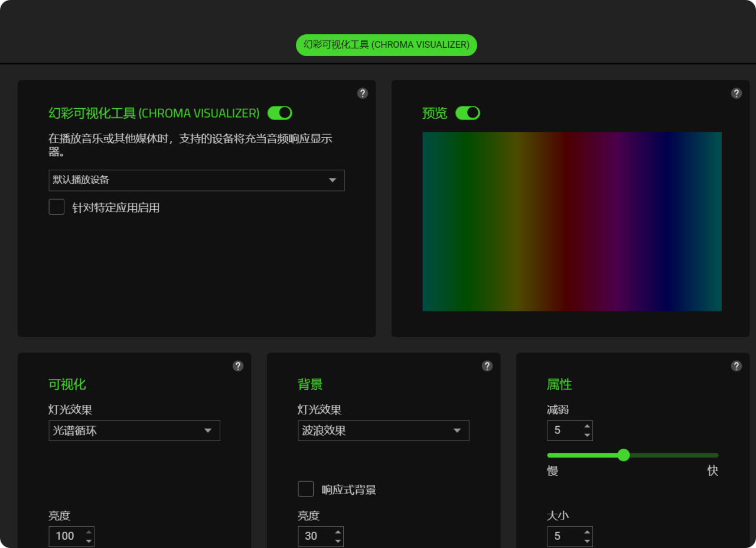756x548 pixels.
Task: Open help icon in the 背景 panel
Action: pyautogui.click(x=487, y=366)
